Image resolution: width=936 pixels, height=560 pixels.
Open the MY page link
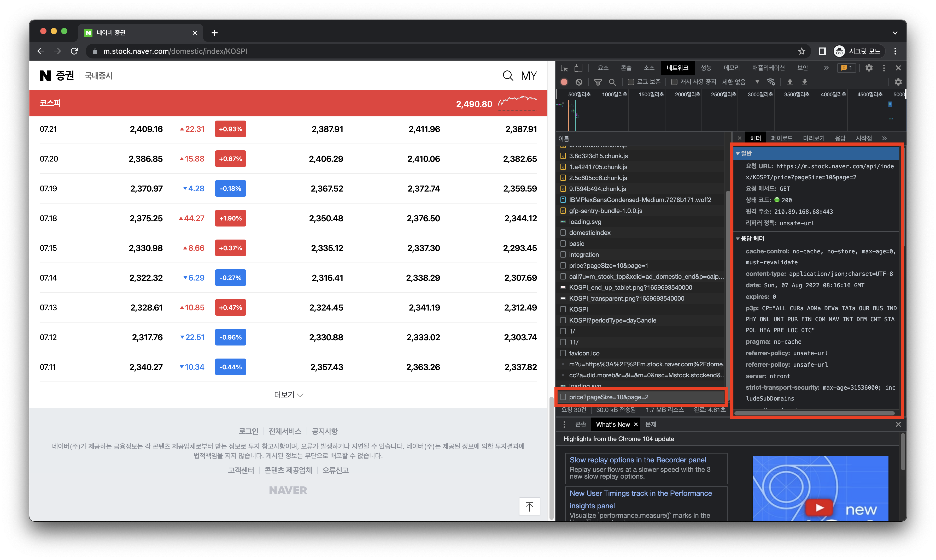tap(529, 76)
